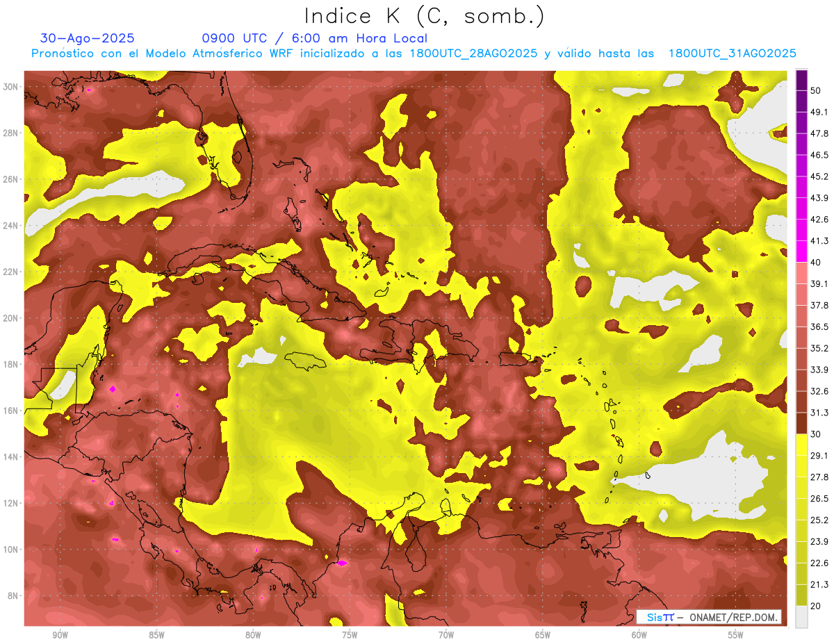Click the '1800UTC_31AGO2025' valid-until time
Screen dimensions: 834x644
732,53
